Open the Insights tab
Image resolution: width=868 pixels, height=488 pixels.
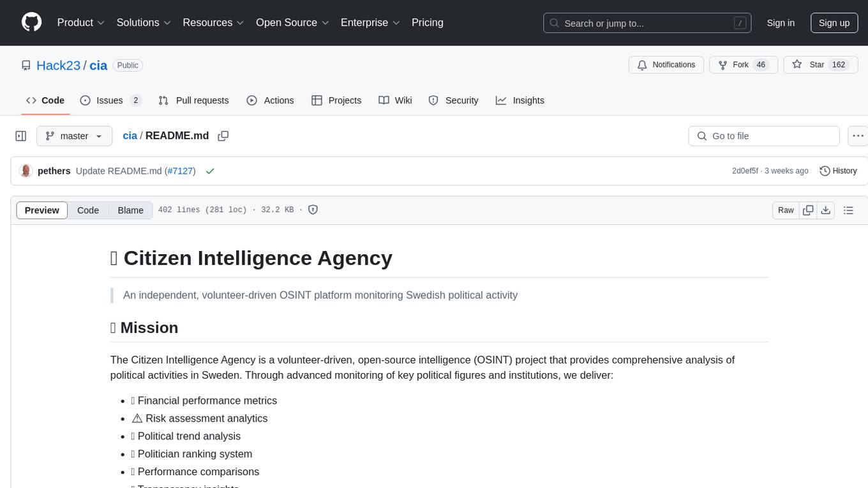click(520, 100)
